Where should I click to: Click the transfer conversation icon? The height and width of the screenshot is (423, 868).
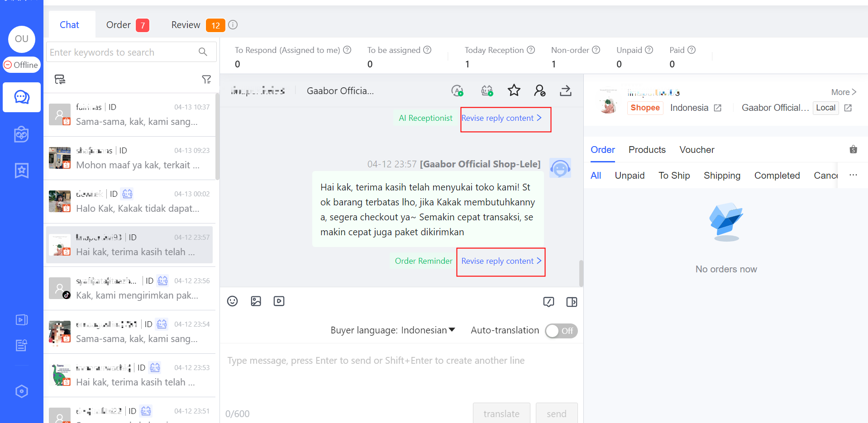pos(565,90)
